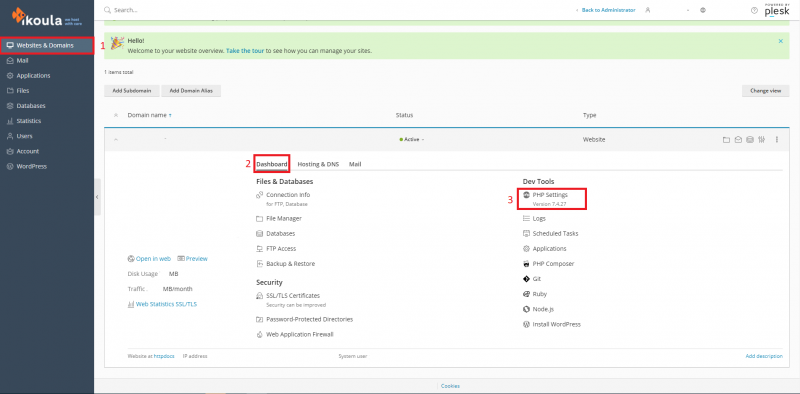
Task: Dismiss the Hello welcome banner
Action: pyautogui.click(x=781, y=41)
